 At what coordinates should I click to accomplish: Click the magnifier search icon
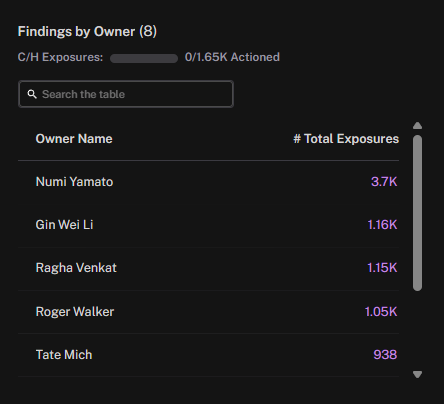pyautogui.click(x=32, y=94)
